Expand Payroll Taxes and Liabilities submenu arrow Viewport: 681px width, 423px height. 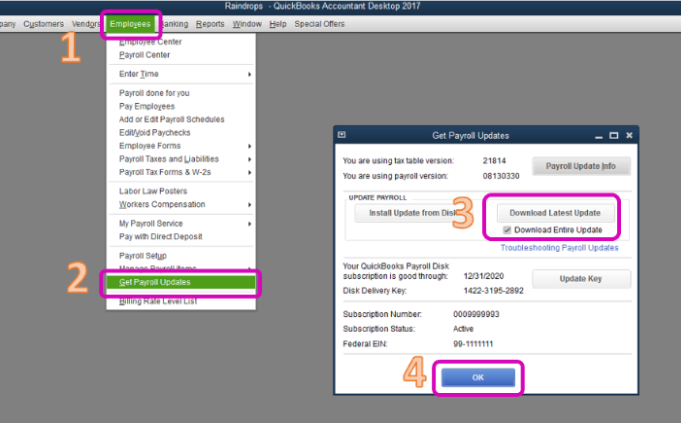tap(249, 159)
